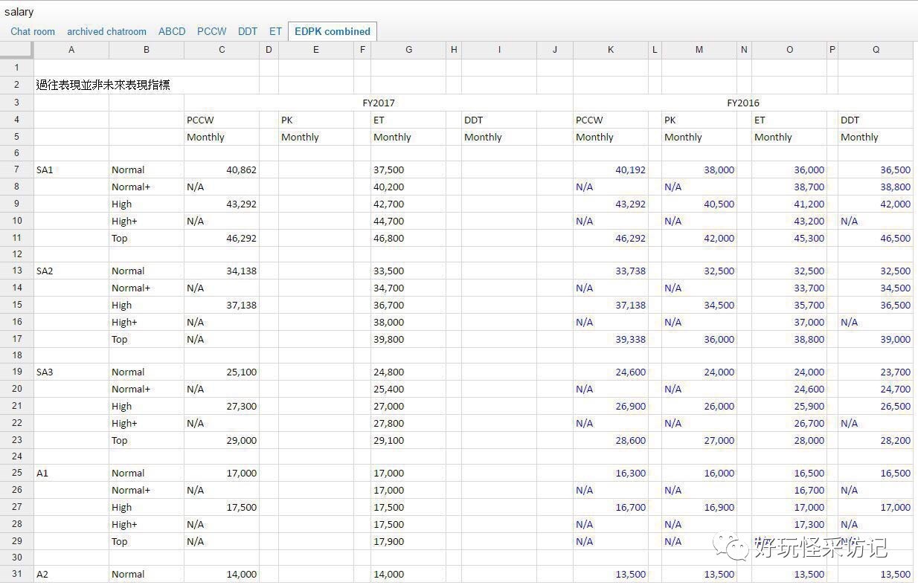The image size is (918, 588).
Task: Click the DDT label under FY2017
Action: click(x=499, y=120)
